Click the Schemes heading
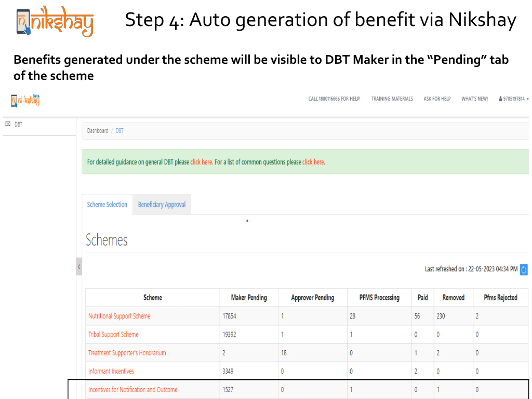This screenshot has height=399, width=532. [x=107, y=240]
